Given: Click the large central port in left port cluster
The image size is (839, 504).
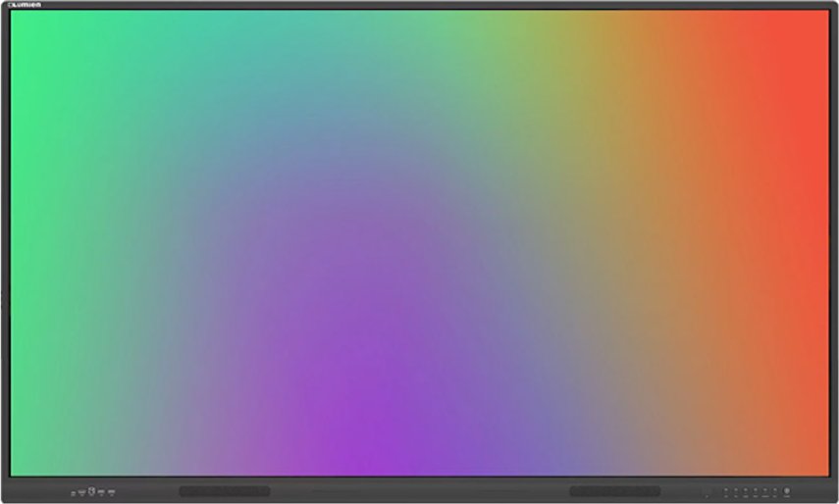Looking at the screenshot, I should [x=92, y=490].
